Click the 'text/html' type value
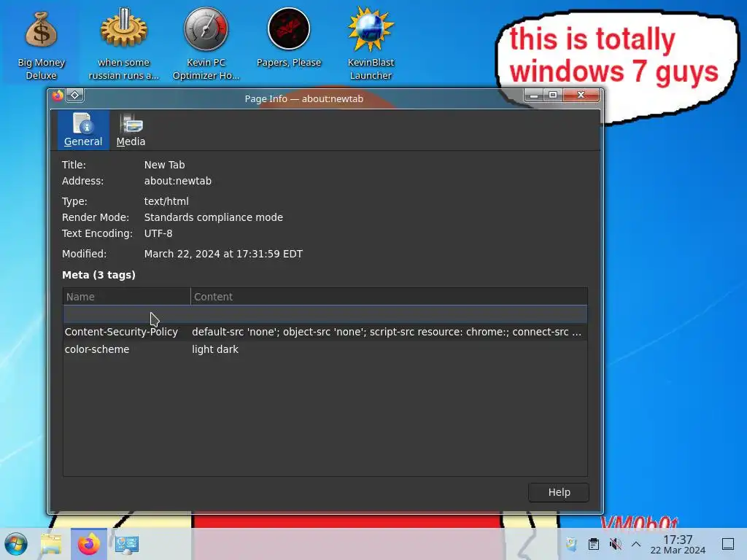The width and height of the screenshot is (747, 560). pyautogui.click(x=166, y=201)
